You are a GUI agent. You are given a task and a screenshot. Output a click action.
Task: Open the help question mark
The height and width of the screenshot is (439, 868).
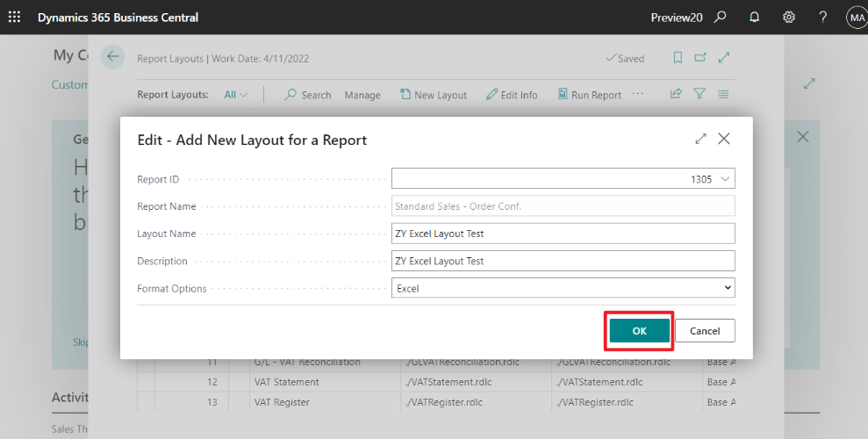point(823,18)
